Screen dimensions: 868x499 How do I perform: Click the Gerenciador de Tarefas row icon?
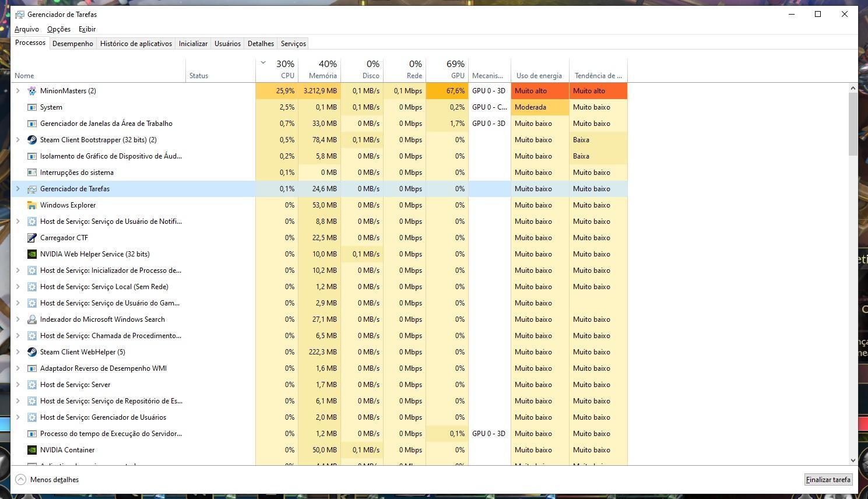pos(32,189)
